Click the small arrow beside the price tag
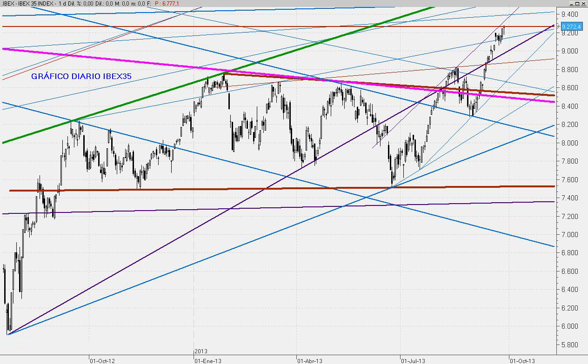588x364 pixels. 559,26
